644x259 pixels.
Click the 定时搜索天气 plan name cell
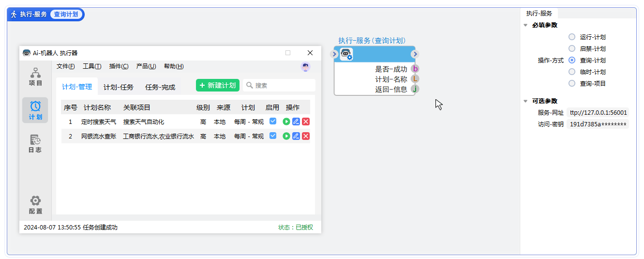pyautogui.click(x=99, y=122)
